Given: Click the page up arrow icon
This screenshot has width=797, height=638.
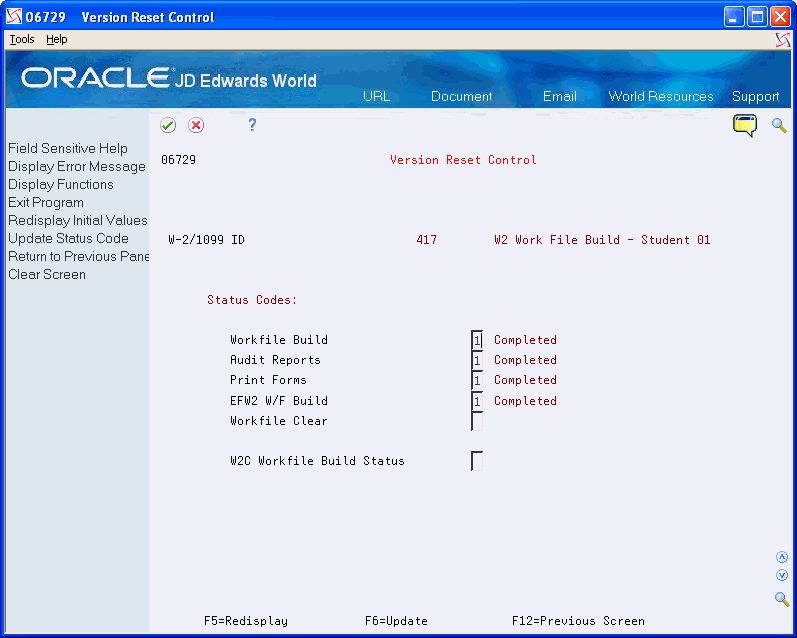Looking at the screenshot, I should [782, 557].
